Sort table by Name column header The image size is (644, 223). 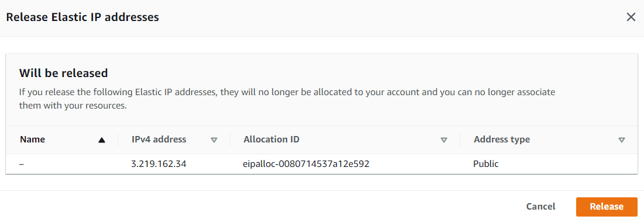(32, 140)
